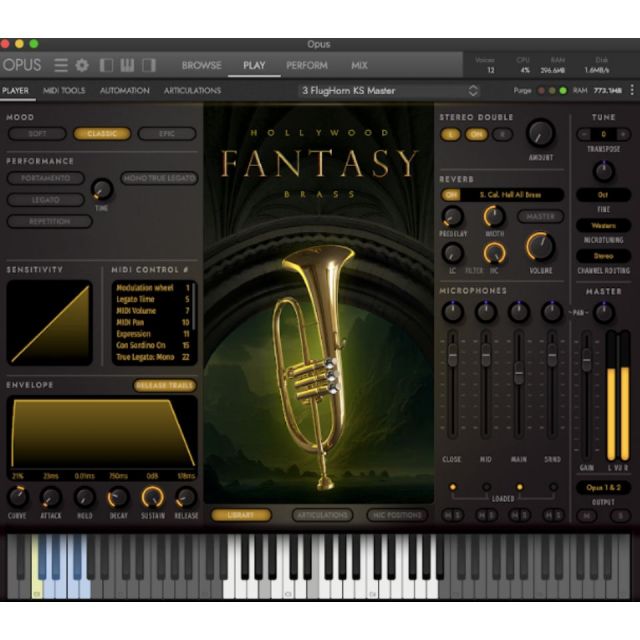Click the Close microphone fader
Screen dimensions: 640x640
click(x=452, y=355)
